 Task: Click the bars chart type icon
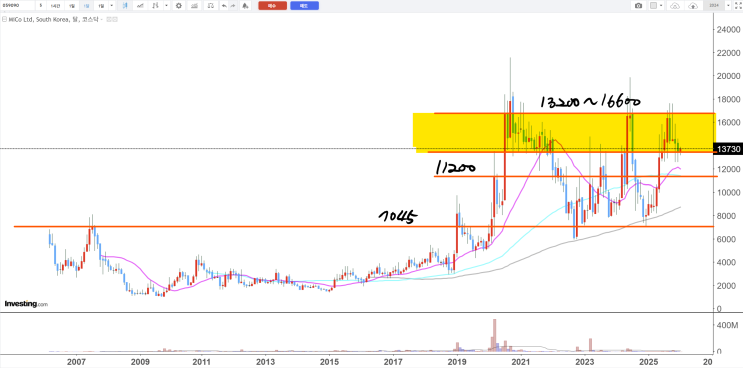tap(155, 6)
